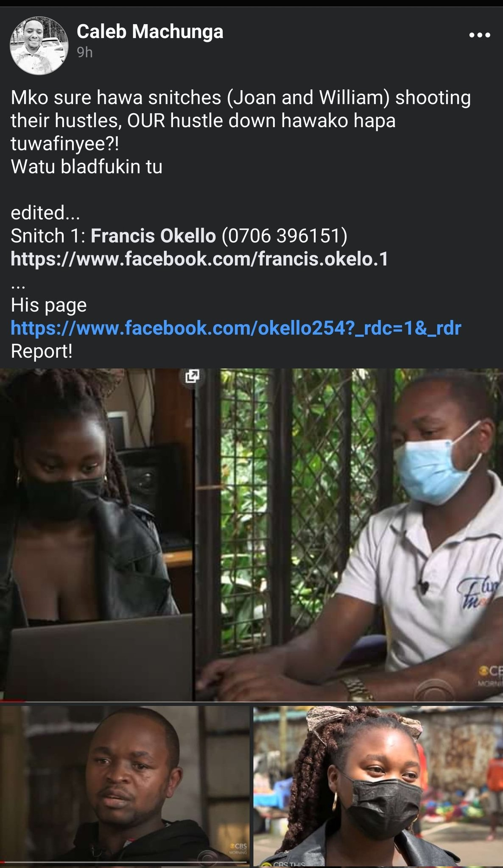Tap the pop-out icon on the first photo
Image resolution: width=503 pixels, height=868 pixels.
[193, 376]
